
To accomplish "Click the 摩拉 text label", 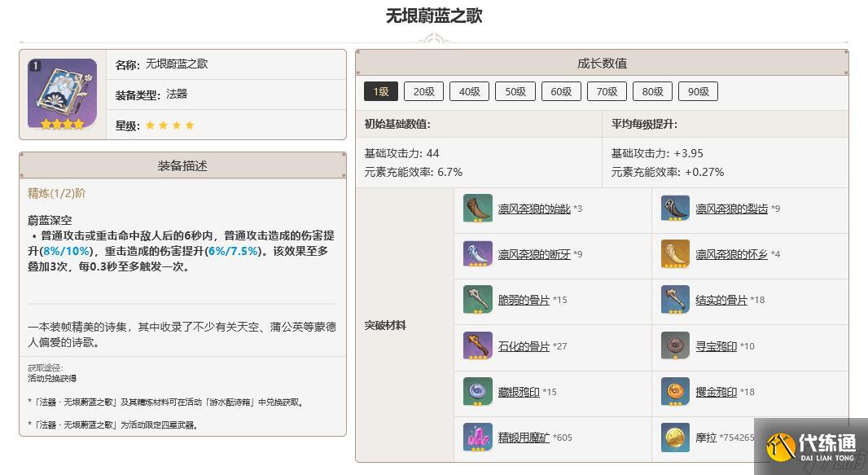I will [x=706, y=438].
